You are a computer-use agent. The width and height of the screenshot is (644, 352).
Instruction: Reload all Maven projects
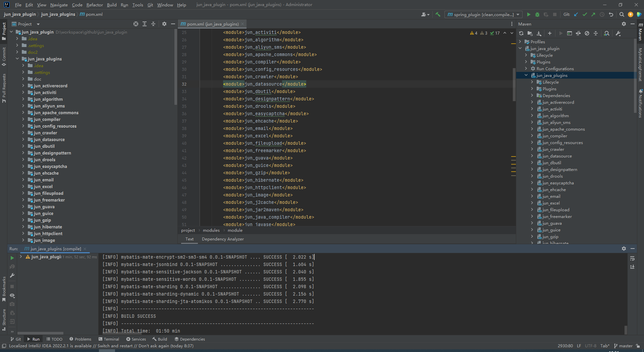(521, 33)
